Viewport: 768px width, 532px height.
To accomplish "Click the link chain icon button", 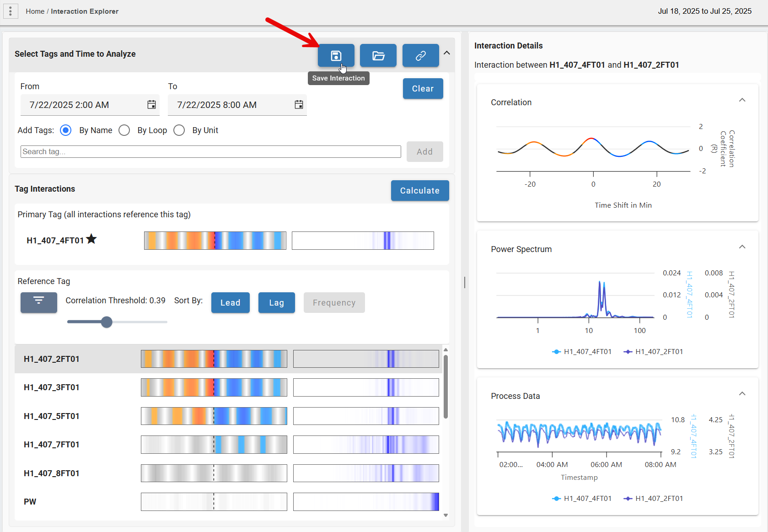I will click(x=421, y=55).
